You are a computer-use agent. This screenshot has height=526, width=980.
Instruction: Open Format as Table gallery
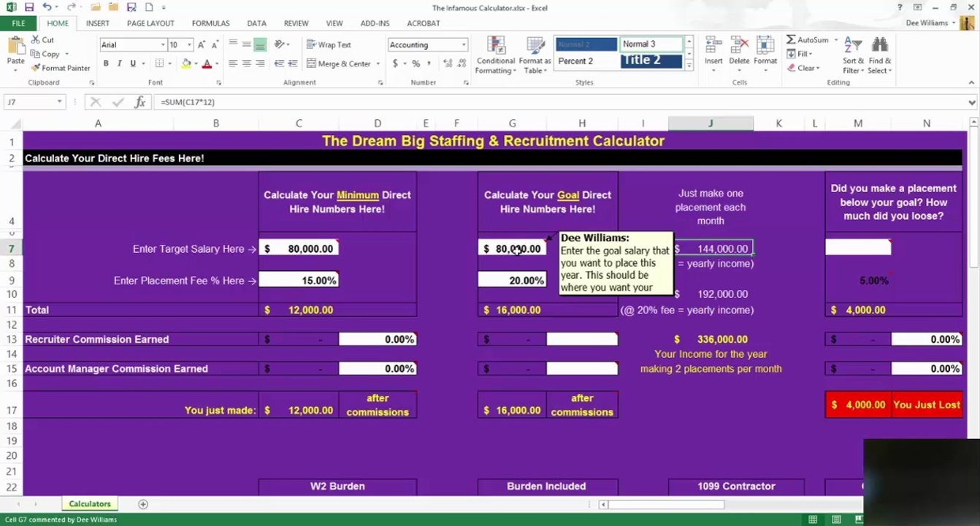click(x=535, y=55)
